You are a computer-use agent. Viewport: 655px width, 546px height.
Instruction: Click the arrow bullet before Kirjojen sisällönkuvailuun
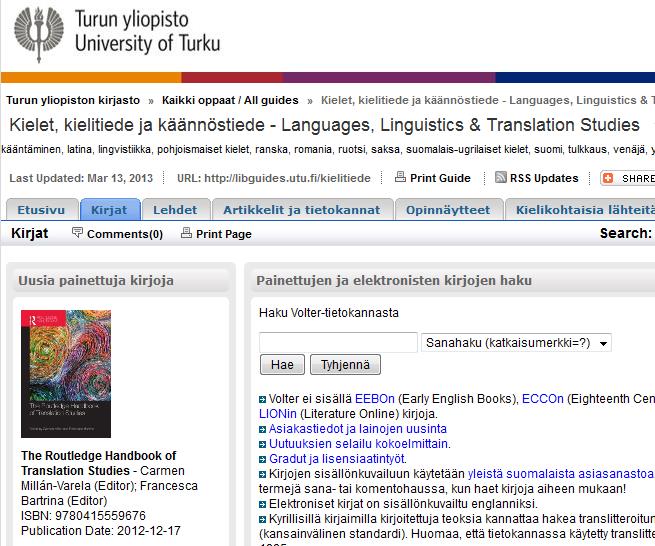point(262,475)
